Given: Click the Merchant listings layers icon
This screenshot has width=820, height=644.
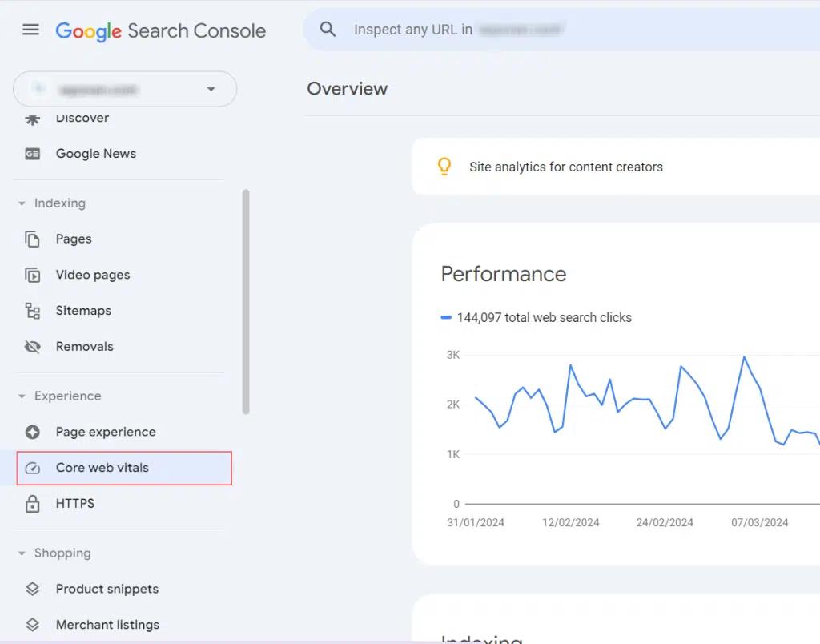Looking at the screenshot, I should tap(32, 625).
